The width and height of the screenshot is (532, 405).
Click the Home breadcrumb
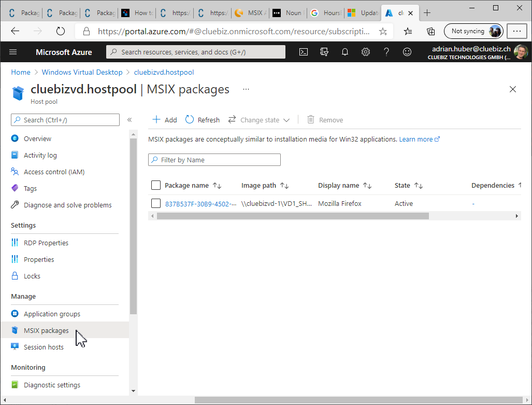coord(21,73)
